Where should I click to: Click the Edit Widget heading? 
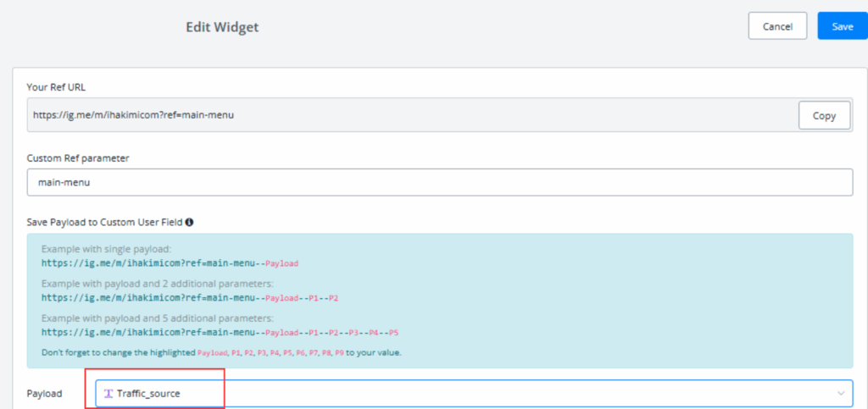(222, 27)
